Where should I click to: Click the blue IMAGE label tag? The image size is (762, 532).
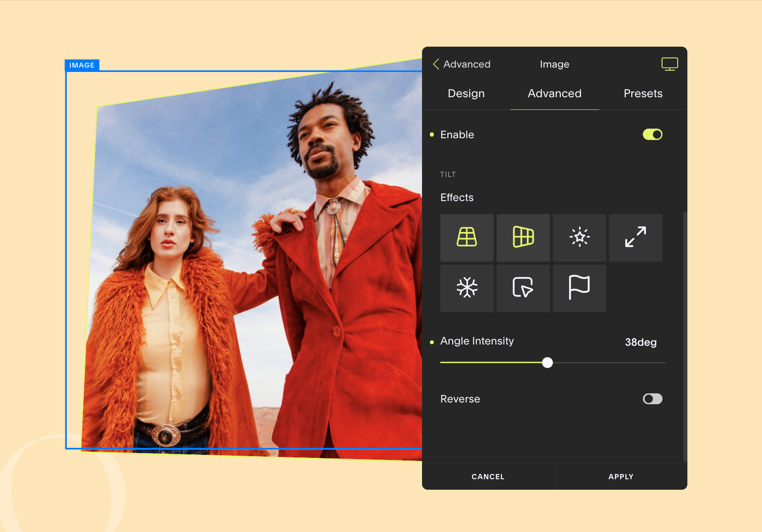pyautogui.click(x=82, y=65)
